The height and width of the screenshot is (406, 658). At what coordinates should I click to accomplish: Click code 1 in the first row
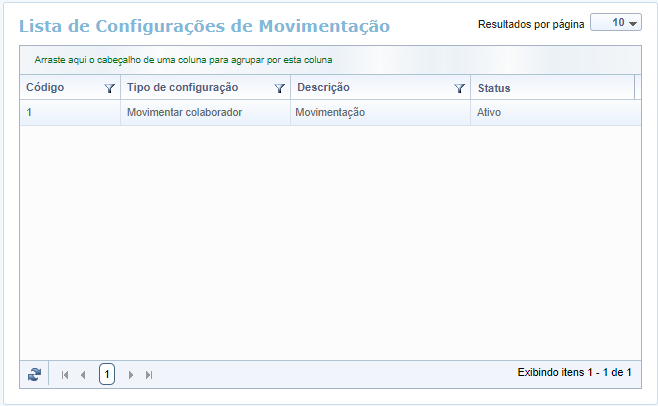pos(29,113)
